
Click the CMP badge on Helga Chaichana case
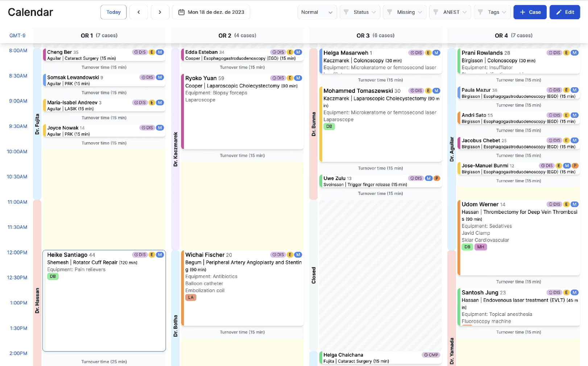pyautogui.click(x=431, y=355)
